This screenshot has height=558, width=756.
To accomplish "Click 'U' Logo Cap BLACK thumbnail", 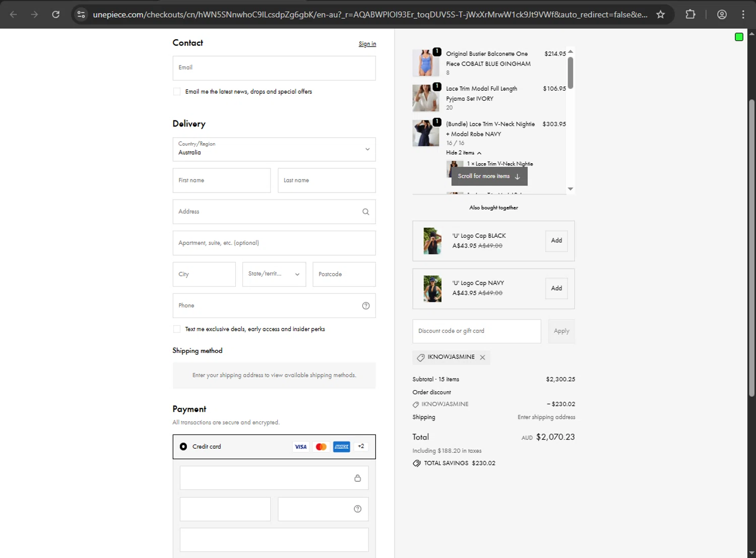I will pos(432,241).
